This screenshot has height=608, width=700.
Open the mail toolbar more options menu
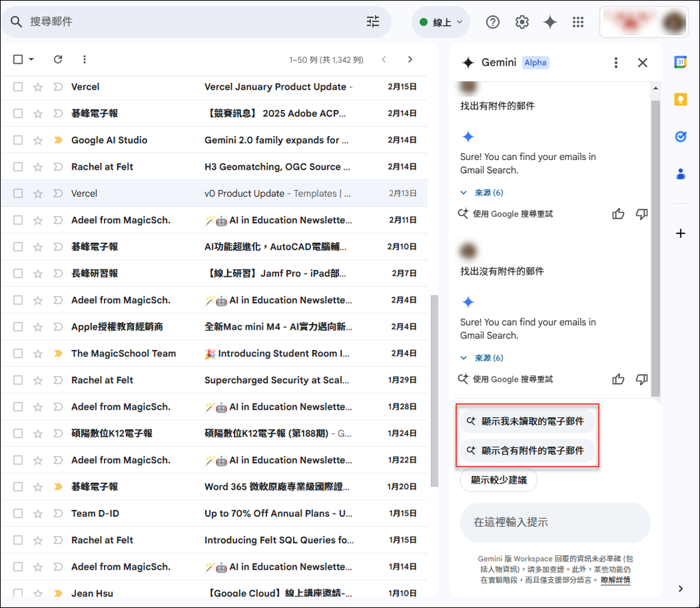pos(84,60)
